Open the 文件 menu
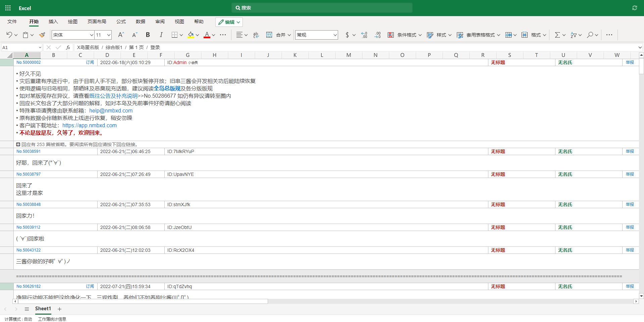 (12, 21)
